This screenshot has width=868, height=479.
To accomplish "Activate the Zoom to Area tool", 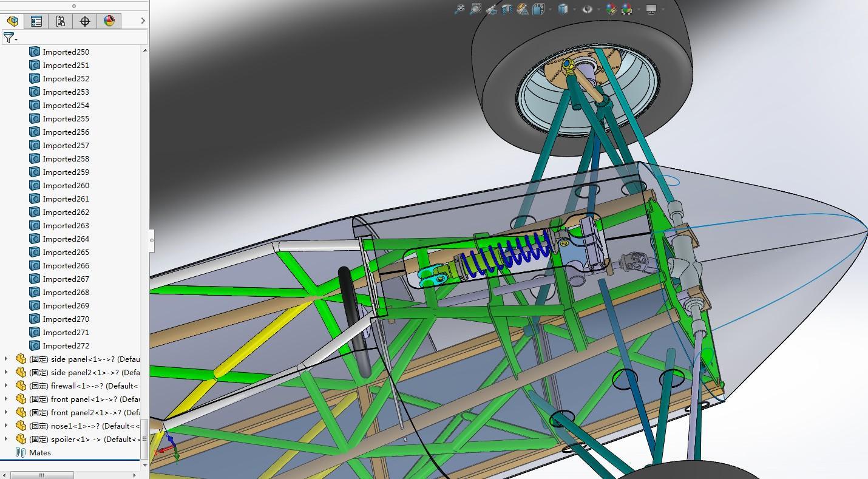I will (x=475, y=9).
